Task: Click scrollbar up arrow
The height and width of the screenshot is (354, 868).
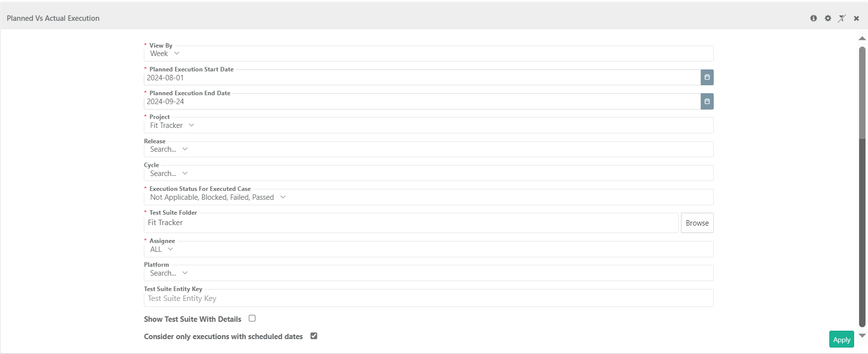Action: pos(863,38)
